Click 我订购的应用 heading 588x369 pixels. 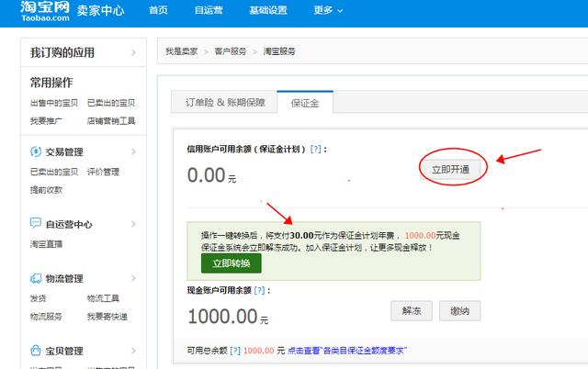(x=62, y=52)
